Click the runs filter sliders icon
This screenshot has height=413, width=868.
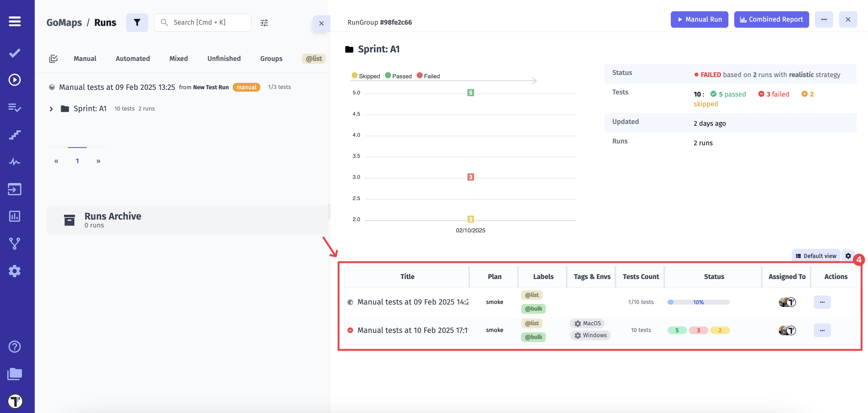coord(264,23)
